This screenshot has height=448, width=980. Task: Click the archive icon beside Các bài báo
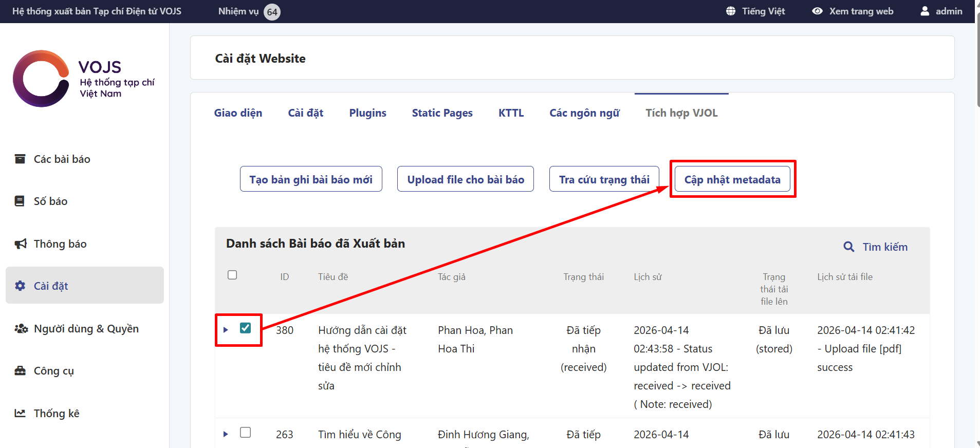tap(20, 159)
